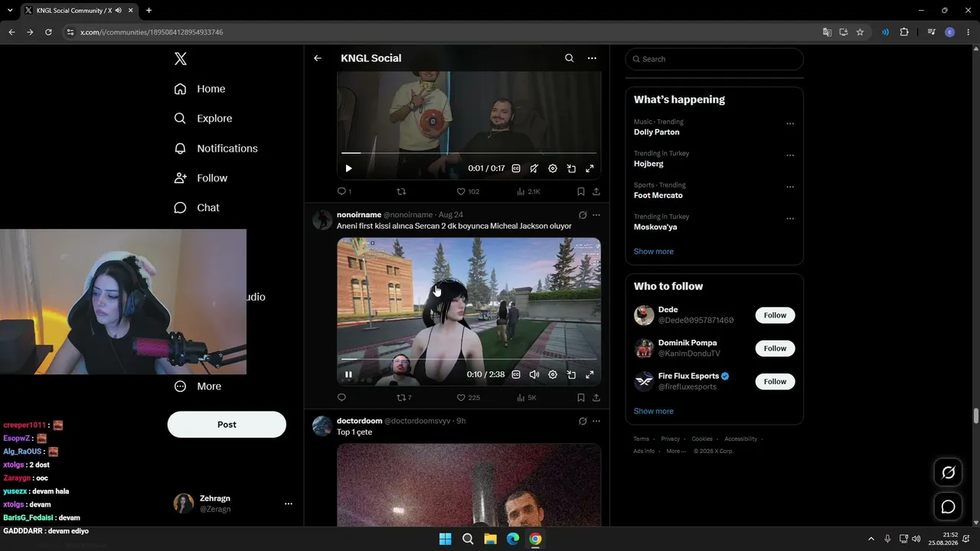This screenshot has height=551, width=980.
Task: Select the Follow item in the left navigation
Action: point(201,178)
